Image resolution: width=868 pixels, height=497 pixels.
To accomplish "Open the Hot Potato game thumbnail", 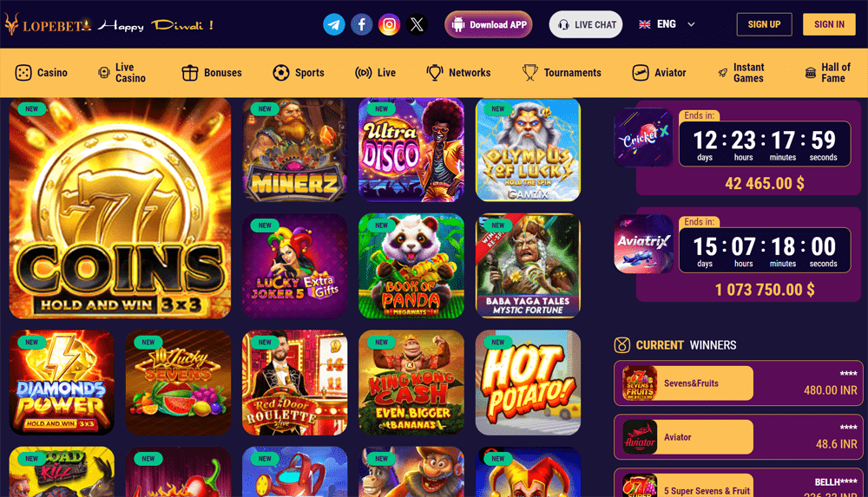I will [x=528, y=383].
